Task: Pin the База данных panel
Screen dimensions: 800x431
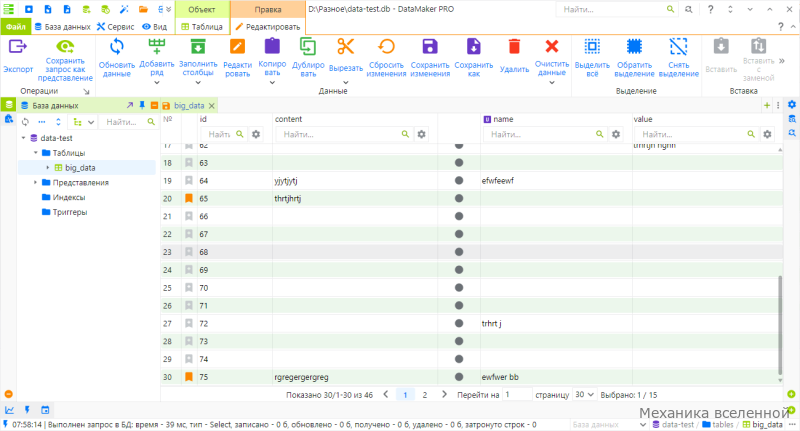Action: click(x=142, y=105)
